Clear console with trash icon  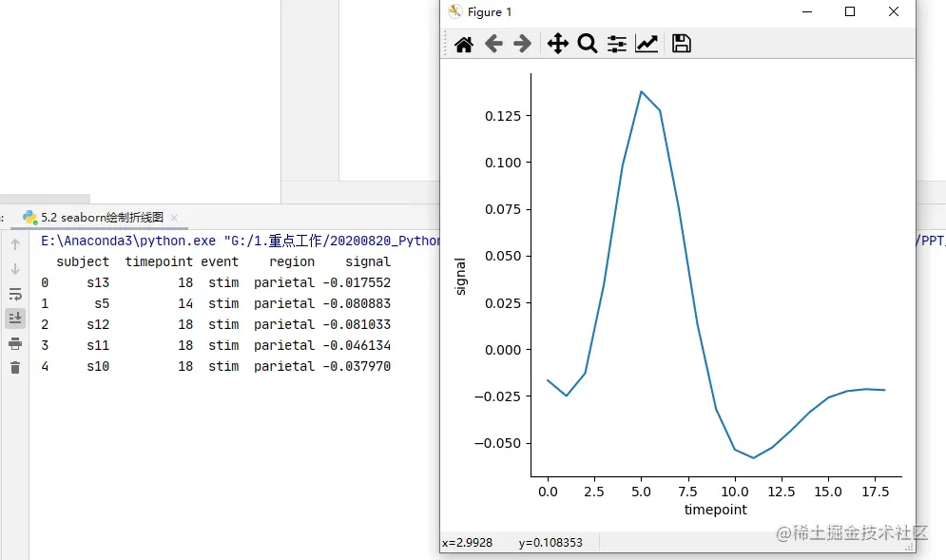15,368
